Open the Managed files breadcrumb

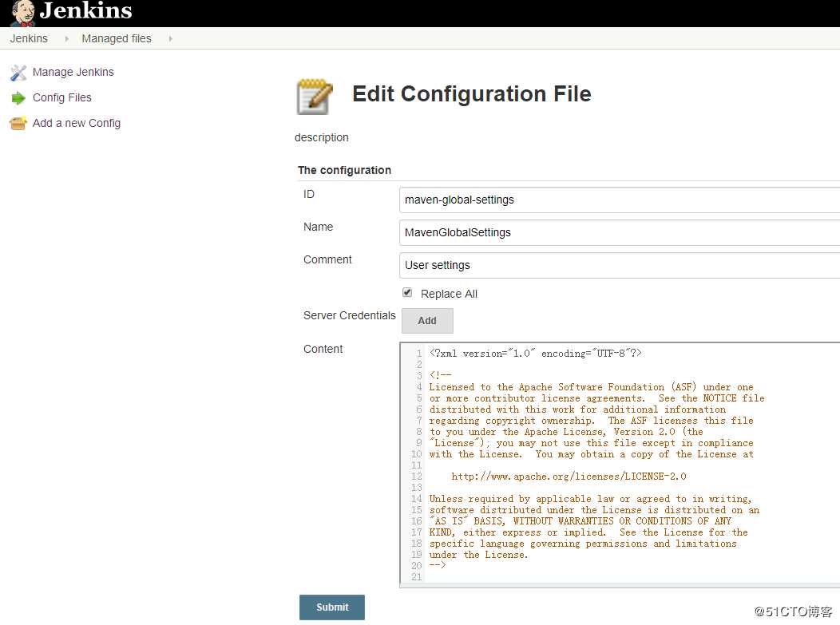(116, 38)
